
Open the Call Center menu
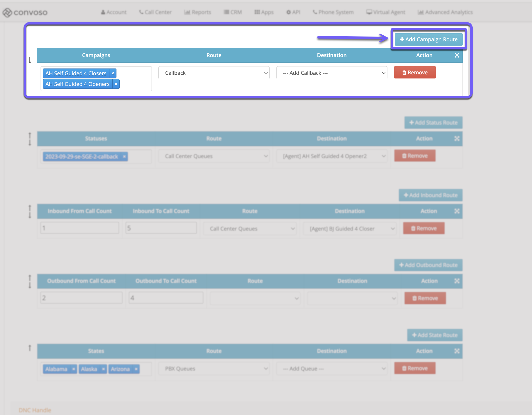pyautogui.click(x=155, y=12)
